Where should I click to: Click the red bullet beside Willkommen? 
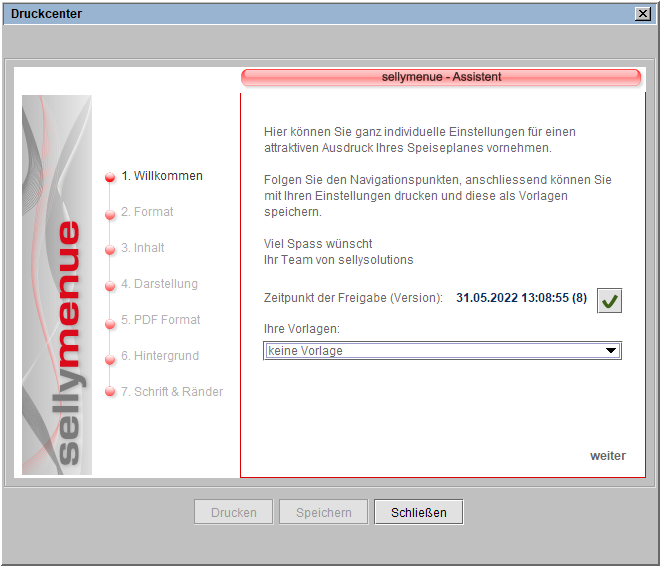coord(110,177)
